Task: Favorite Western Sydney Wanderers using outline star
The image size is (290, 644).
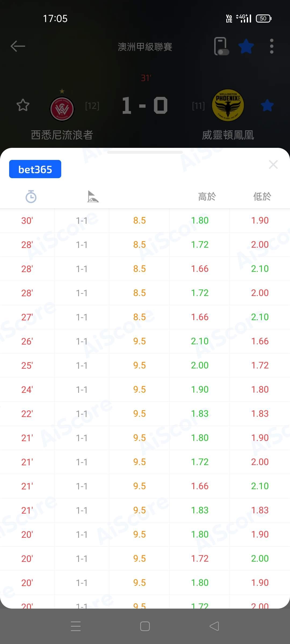Action: (x=23, y=105)
